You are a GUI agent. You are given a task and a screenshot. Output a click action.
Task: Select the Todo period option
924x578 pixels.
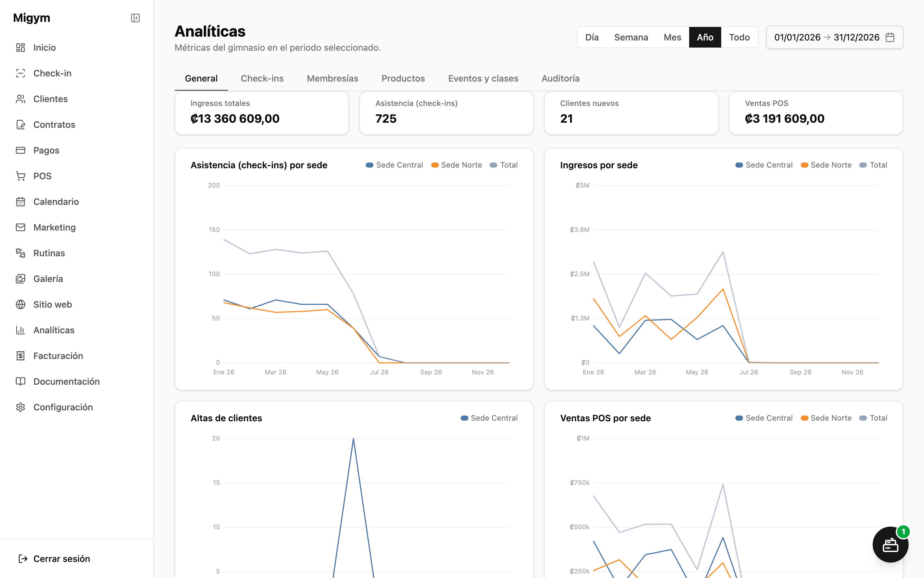coord(739,37)
